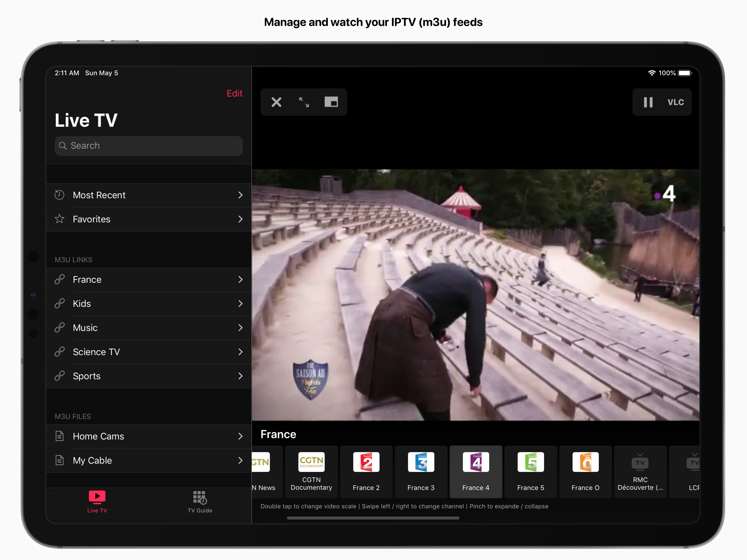Open France O channel icon
This screenshot has width=747, height=560.
[x=585, y=462]
